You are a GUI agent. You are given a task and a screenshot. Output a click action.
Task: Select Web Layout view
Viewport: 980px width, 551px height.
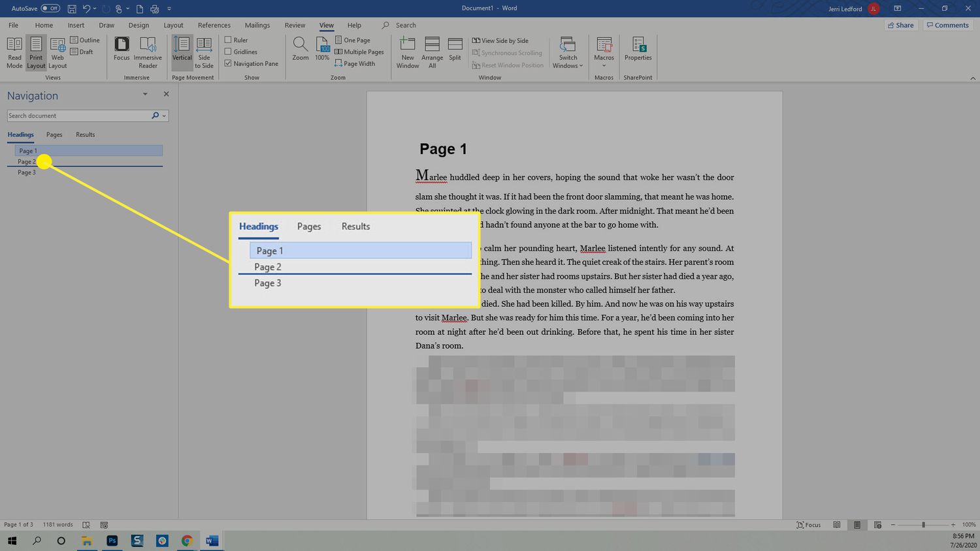(x=57, y=52)
